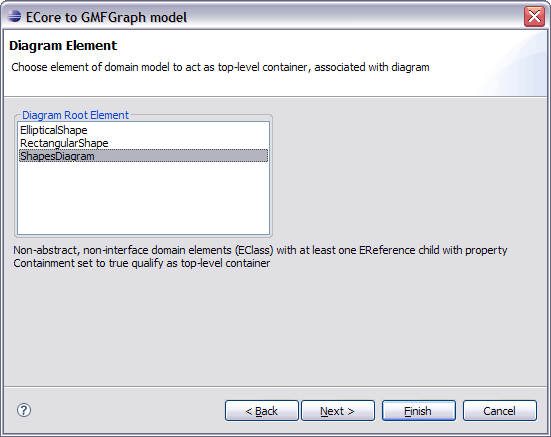Click the Back button
Screen dimensions: 551x437
point(262,410)
